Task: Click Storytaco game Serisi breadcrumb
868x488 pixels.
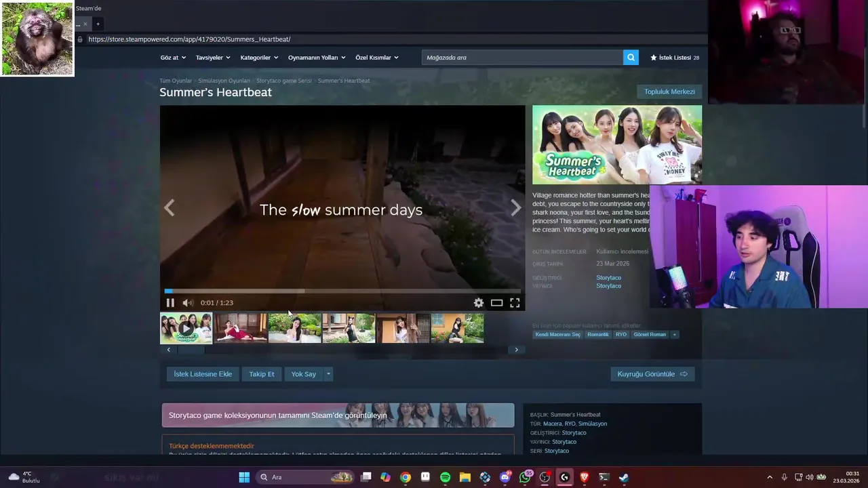Action: (284, 81)
